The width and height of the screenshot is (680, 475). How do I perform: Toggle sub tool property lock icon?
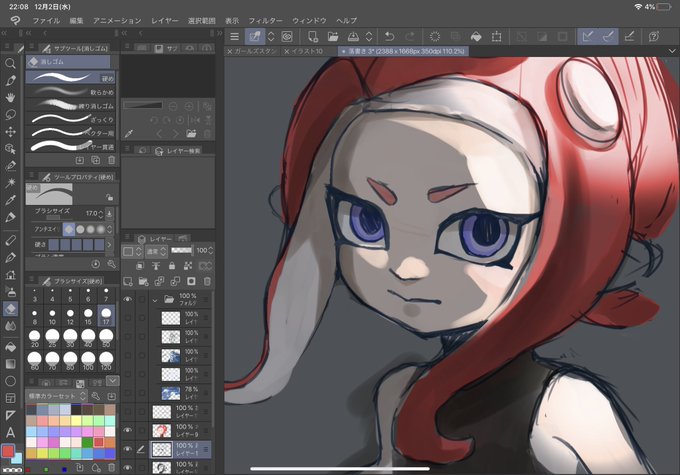click(x=110, y=198)
